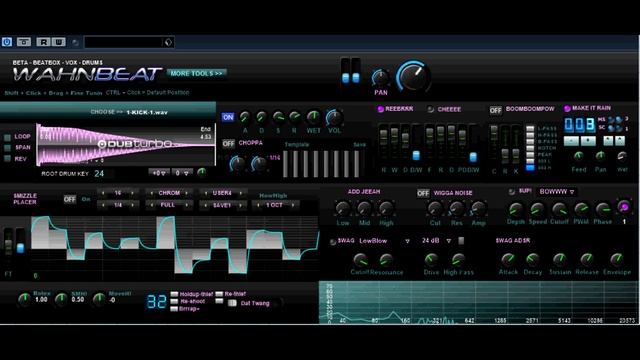Adjust the envelope A attack knob
This screenshot has width=640, height=360.
(244, 118)
